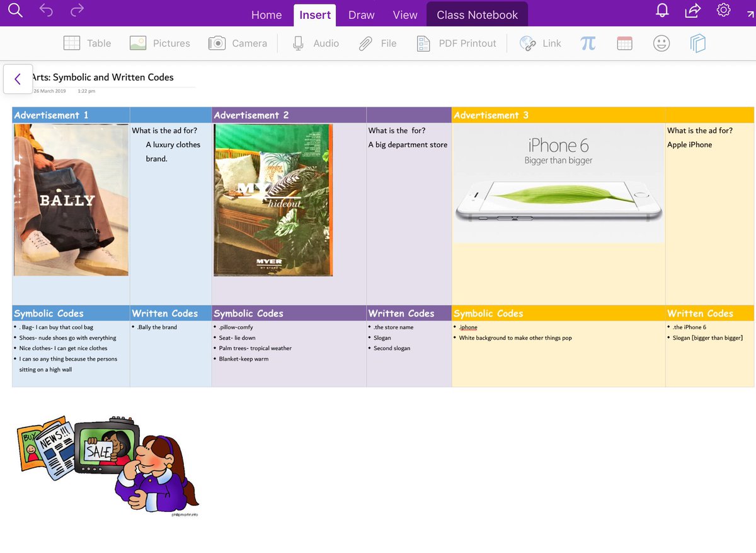Click the misspelled '.iphone' bullet
The image size is (756, 553).
[x=468, y=327]
